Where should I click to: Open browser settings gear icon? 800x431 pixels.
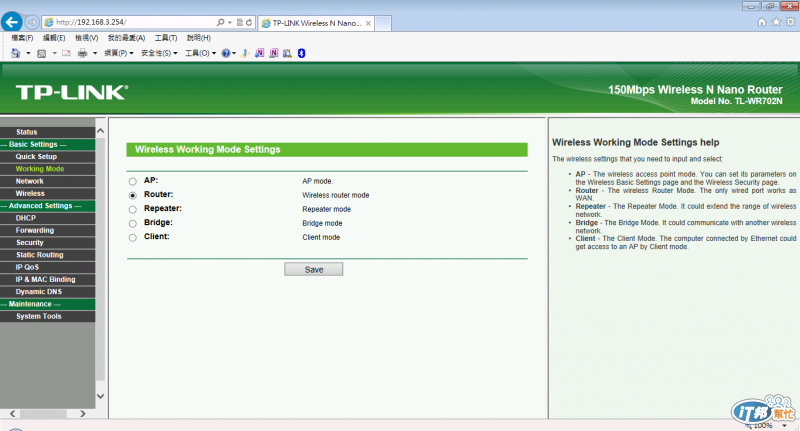[790, 22]
